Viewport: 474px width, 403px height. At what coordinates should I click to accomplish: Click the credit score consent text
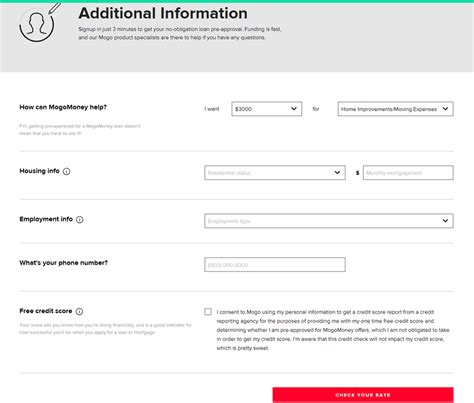pos(333,330)
